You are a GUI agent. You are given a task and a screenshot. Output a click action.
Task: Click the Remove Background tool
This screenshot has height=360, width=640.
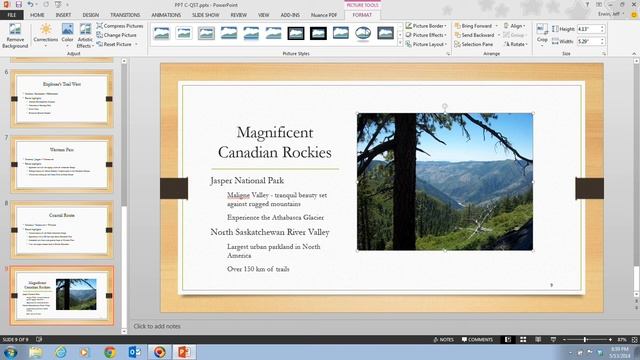point(15,36)
